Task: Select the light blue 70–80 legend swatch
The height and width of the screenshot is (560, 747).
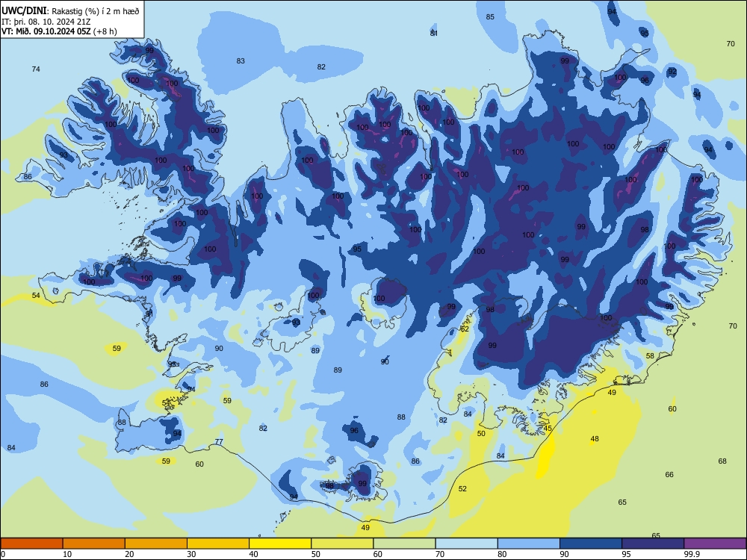Action: [x=466, y=544]
